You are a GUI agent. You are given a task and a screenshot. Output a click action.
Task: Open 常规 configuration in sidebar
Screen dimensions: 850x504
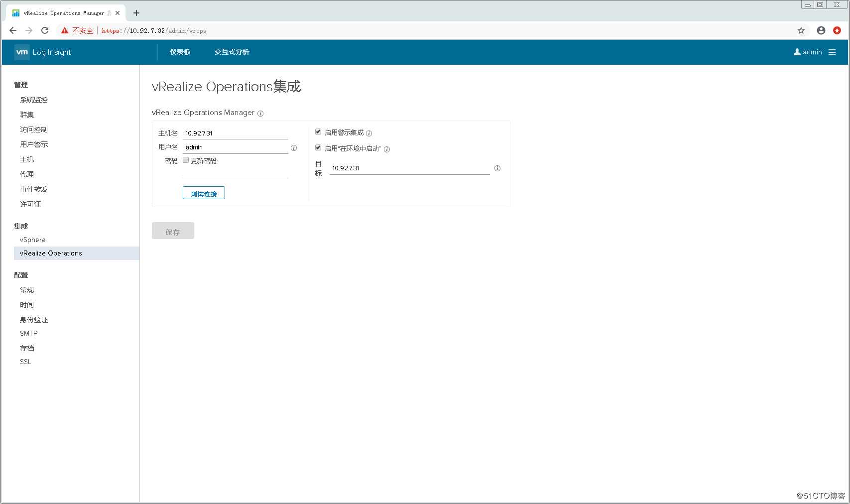(x=27, y=290)
